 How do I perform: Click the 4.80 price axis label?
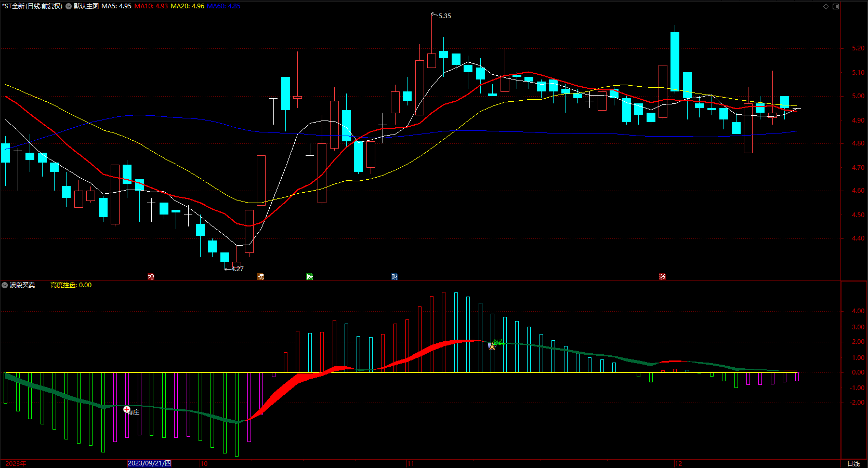858,143
